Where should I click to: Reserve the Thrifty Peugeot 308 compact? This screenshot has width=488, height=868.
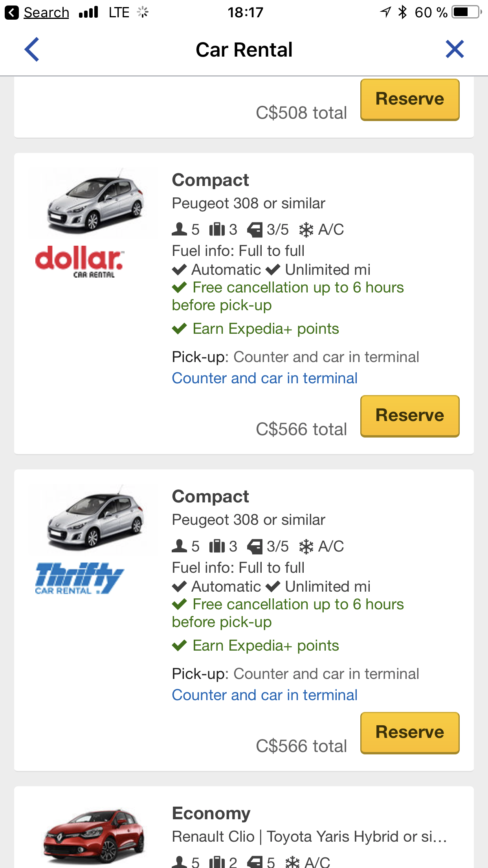tap(410, 733)
